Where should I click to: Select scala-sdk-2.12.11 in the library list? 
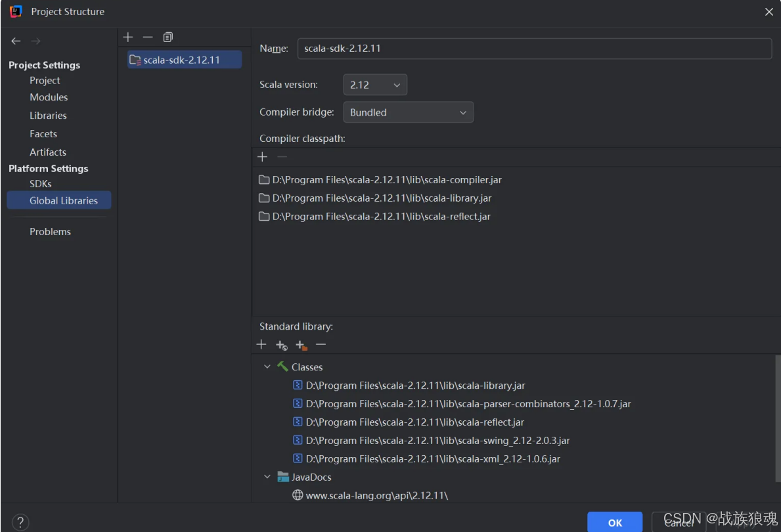coord(185,60)
